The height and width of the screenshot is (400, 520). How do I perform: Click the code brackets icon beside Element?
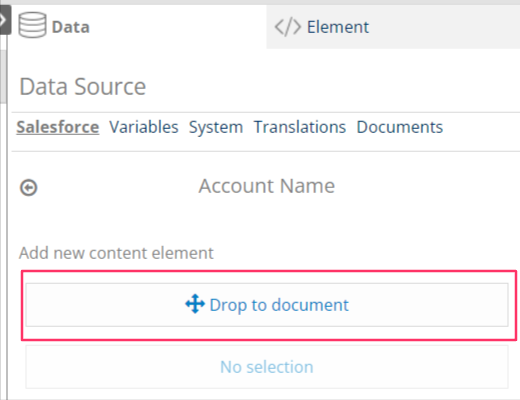[x=287, y=27]
